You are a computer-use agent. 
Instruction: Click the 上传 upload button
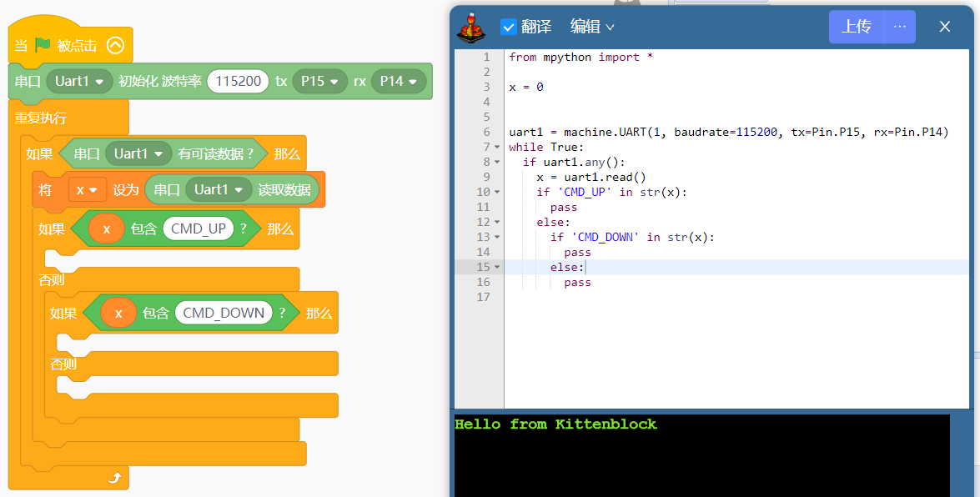pos(856,27)
